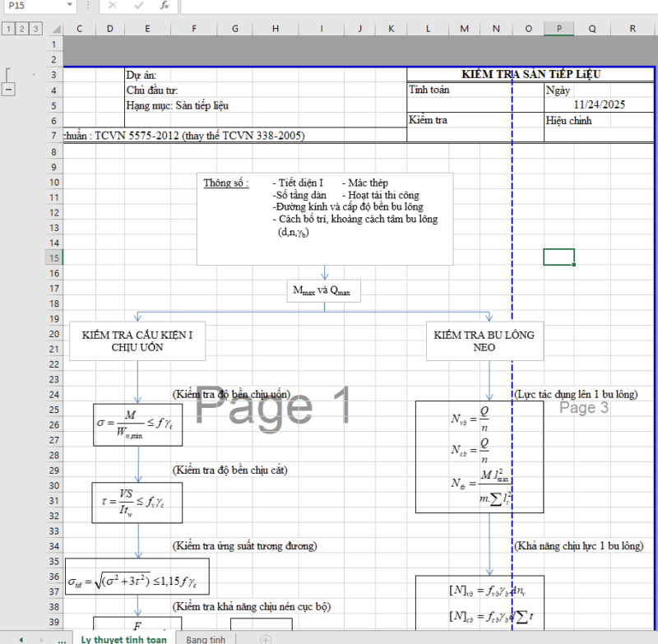The height and width of the screenshot is (644, 658).
Task: Add a new sheet with plus icon
Action: 265,638
